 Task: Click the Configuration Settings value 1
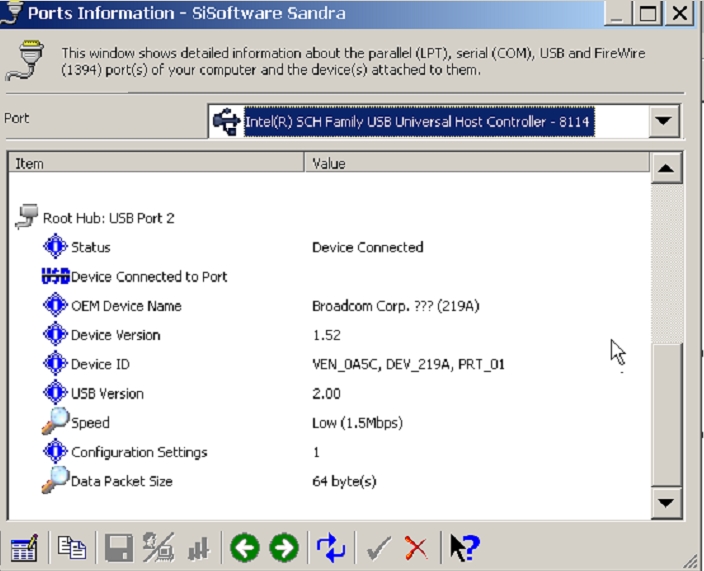click(x=317, y=452)
